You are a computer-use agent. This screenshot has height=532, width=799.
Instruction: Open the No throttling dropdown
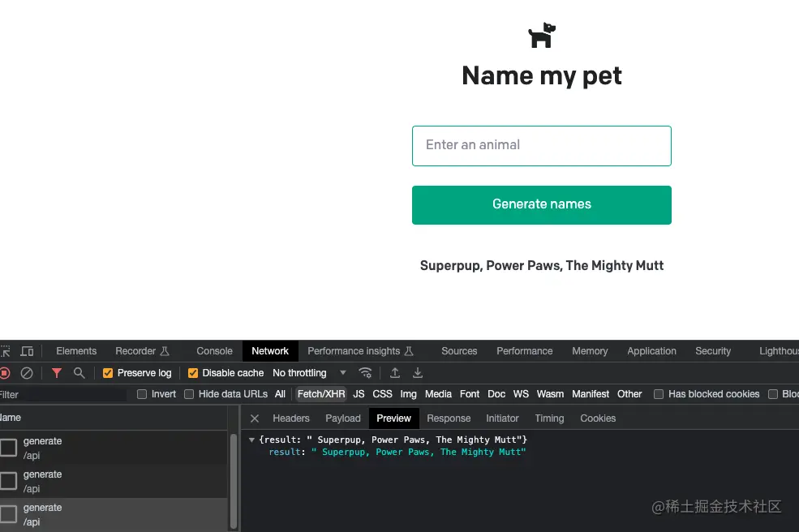309,373
